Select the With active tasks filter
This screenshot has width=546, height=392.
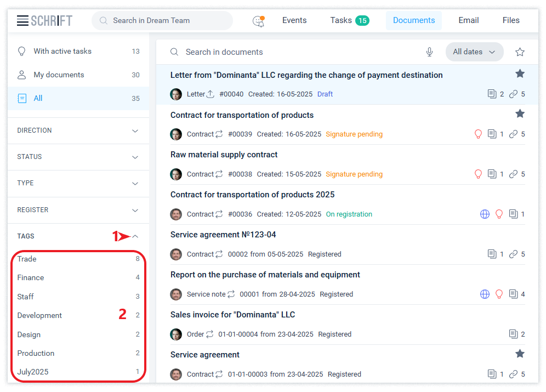click(x=62, y=51)
